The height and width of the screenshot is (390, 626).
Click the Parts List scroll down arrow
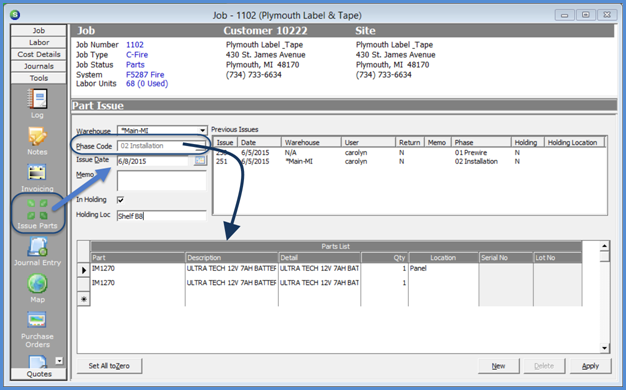(x=604, y=348)
